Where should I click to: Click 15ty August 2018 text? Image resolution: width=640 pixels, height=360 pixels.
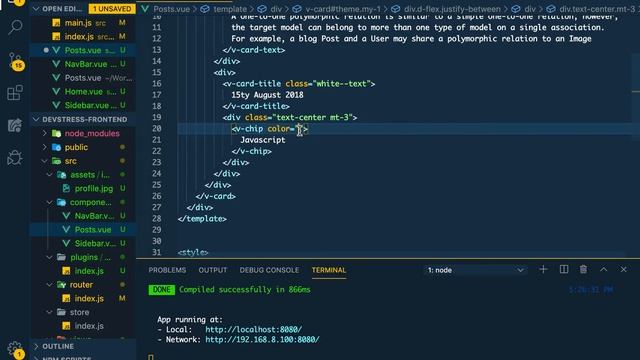(x=267, y=95)
